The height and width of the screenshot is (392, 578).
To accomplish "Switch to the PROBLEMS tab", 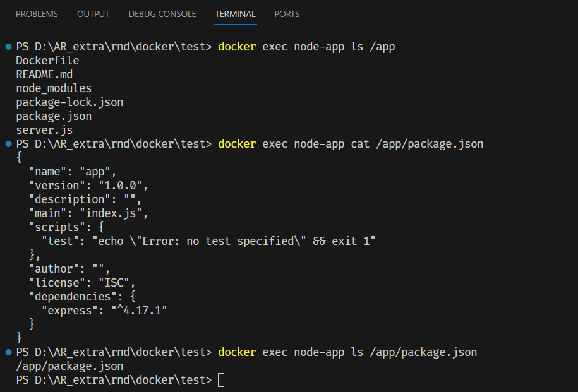I will pyautogui.click(x=37, y=14).
